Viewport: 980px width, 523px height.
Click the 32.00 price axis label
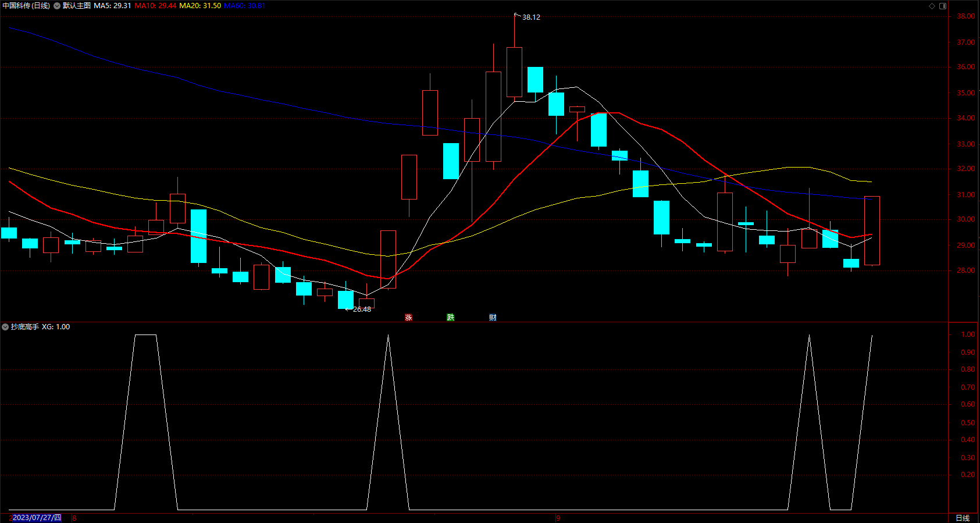pyautogui.click(x=966, y=169)
